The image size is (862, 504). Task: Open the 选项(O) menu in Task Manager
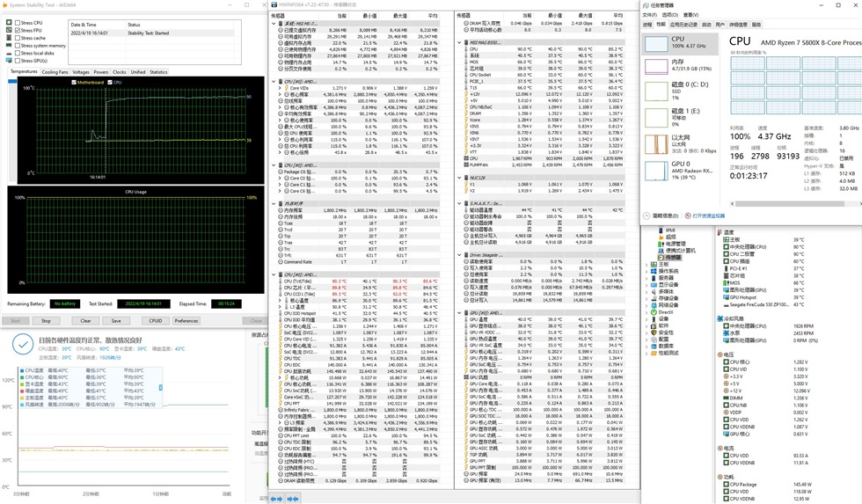[x=669, y=15]
